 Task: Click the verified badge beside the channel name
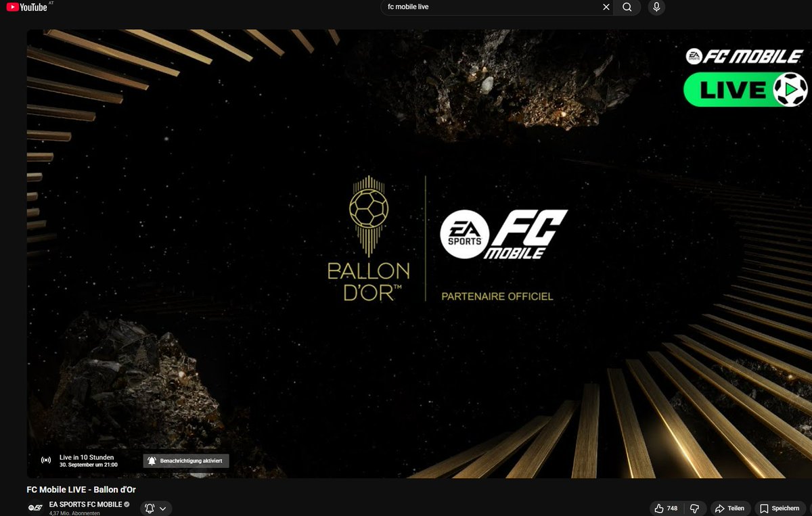[x=127, y=505]
